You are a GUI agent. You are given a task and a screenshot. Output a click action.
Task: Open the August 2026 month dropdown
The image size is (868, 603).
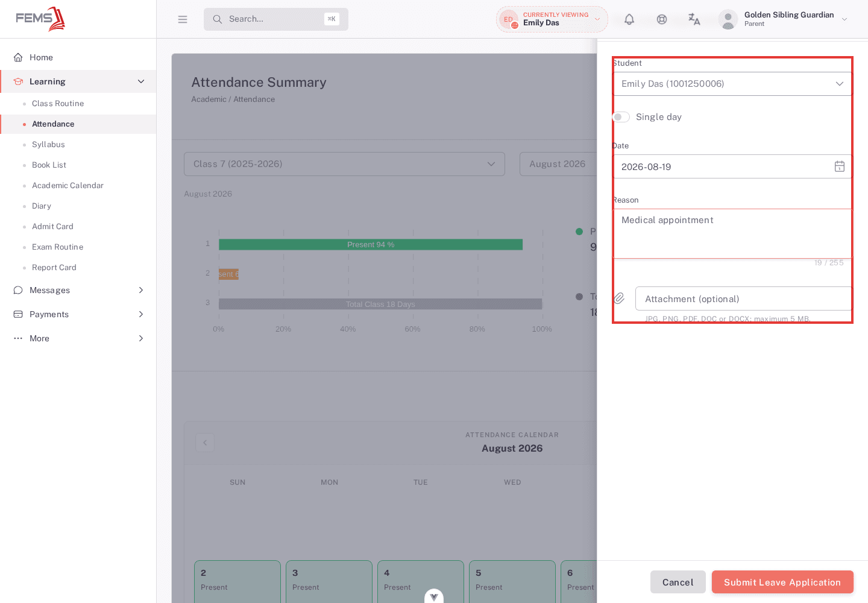coord(558,164)
